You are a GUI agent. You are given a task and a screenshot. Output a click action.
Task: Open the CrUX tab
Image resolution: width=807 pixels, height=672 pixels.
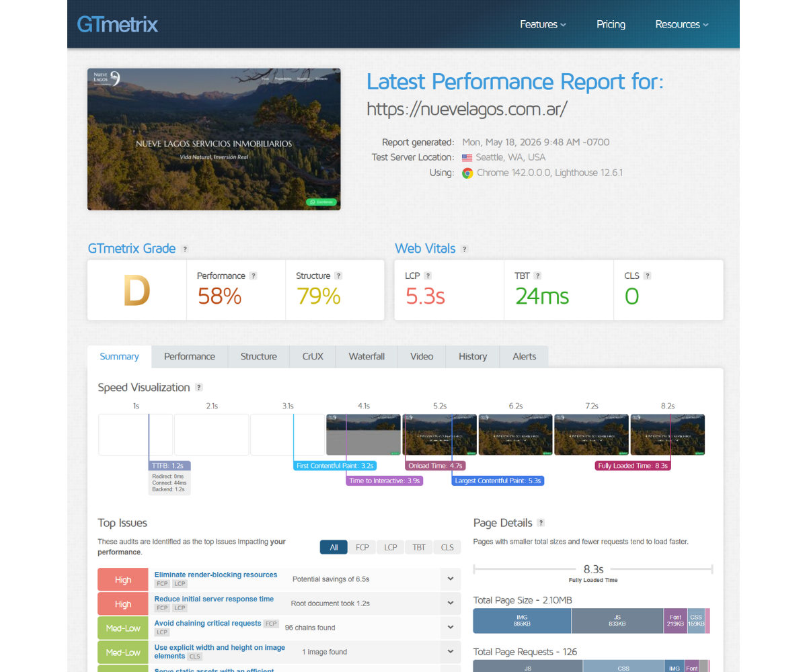click(313, 356)
